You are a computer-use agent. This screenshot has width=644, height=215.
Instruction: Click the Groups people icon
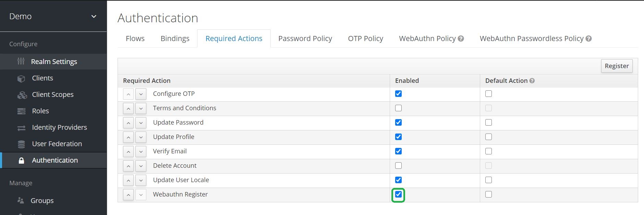[x=21, y=201]
